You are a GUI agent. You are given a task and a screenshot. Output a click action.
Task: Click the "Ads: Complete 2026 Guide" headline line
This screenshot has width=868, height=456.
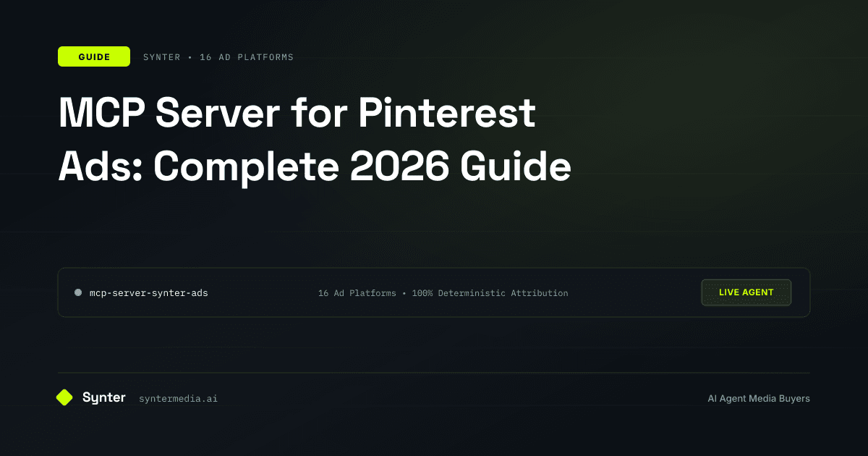point(315,166)
